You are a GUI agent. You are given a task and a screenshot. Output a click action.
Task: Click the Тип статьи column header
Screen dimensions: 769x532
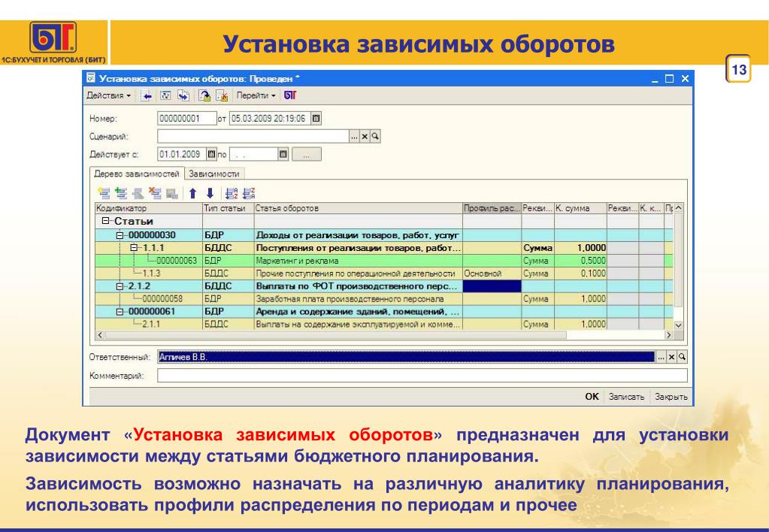click(x=228, y=208)
